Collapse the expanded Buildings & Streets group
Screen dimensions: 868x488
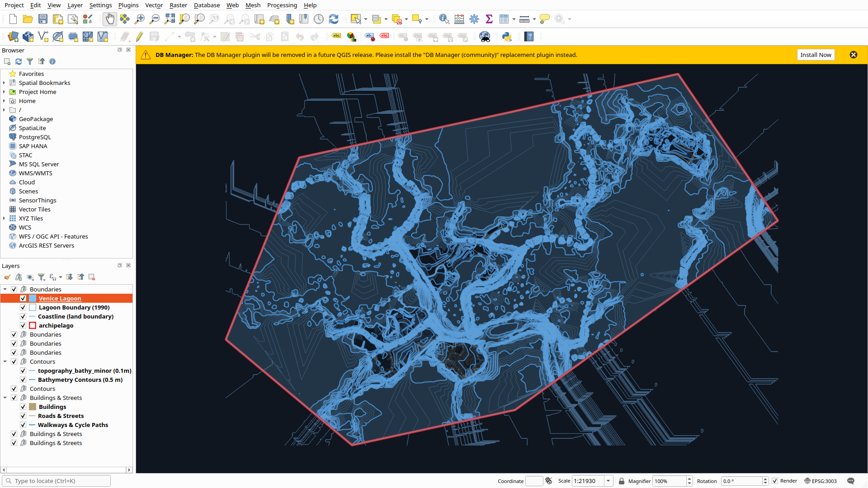[5, 398]
